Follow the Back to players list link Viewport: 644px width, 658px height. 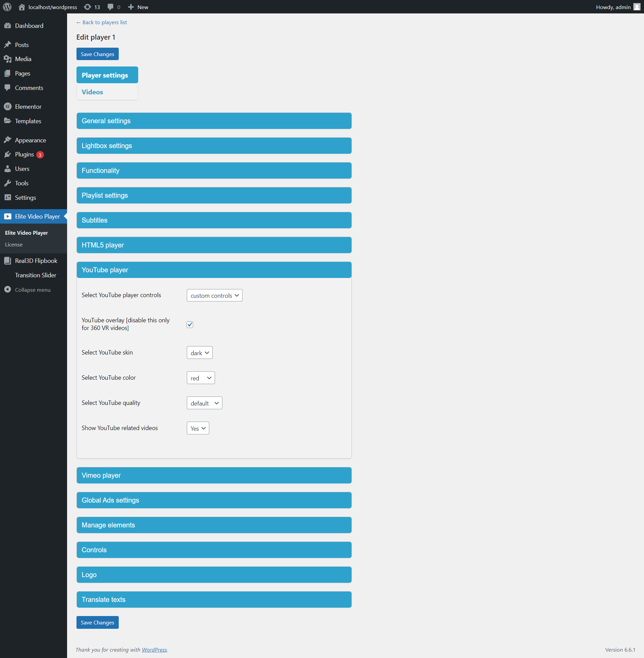coord(102,22)
